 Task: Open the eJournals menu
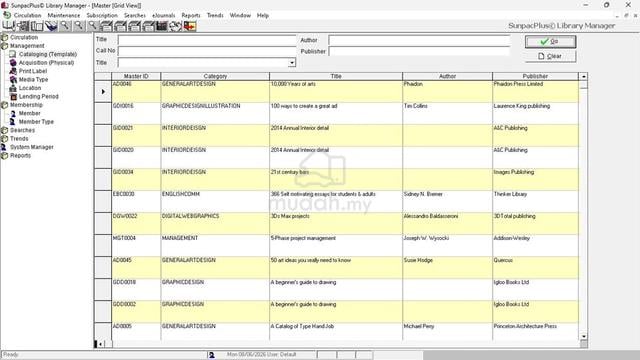point(163,15)
